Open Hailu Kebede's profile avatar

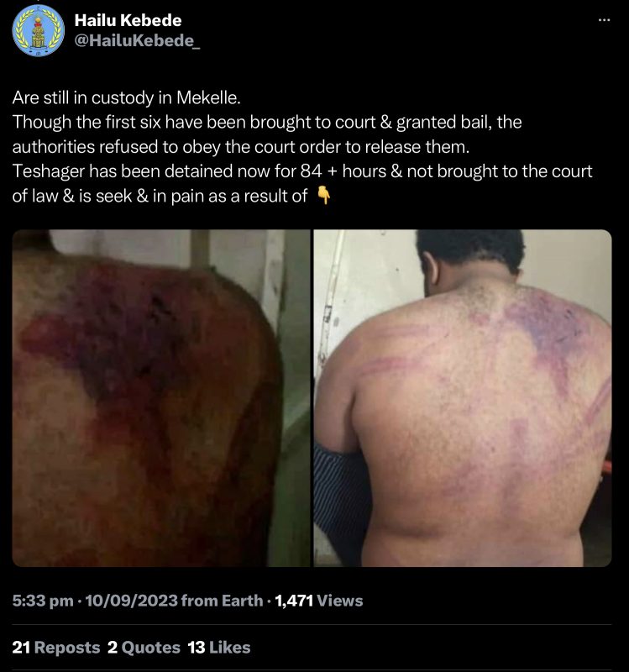pyautogui.click(x=38, y=31)
